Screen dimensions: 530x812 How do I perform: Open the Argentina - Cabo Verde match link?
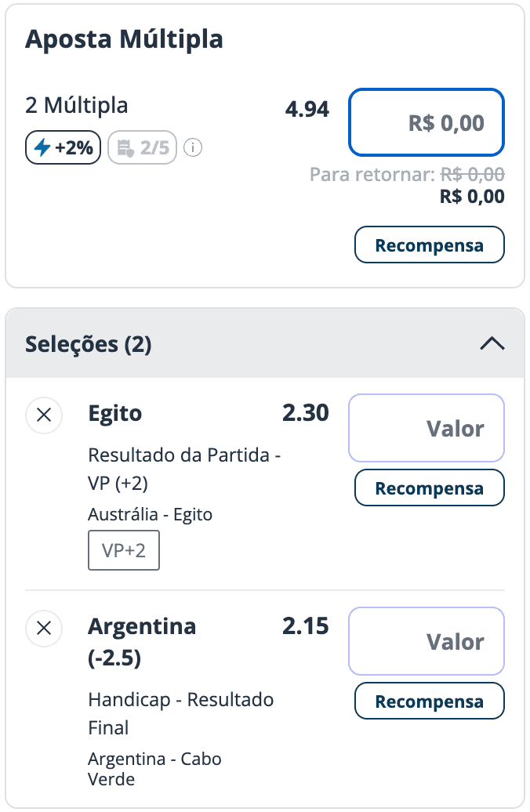(154, 768)
